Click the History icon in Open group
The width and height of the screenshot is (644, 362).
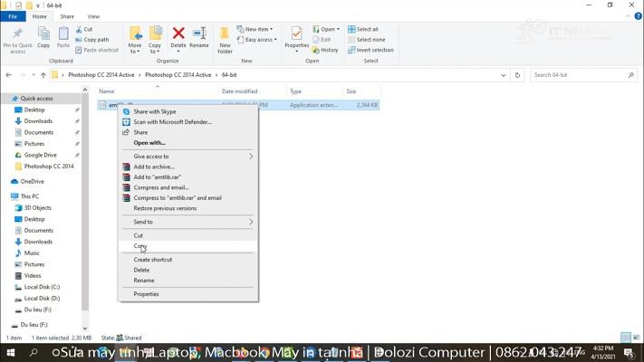click(326, 50)
